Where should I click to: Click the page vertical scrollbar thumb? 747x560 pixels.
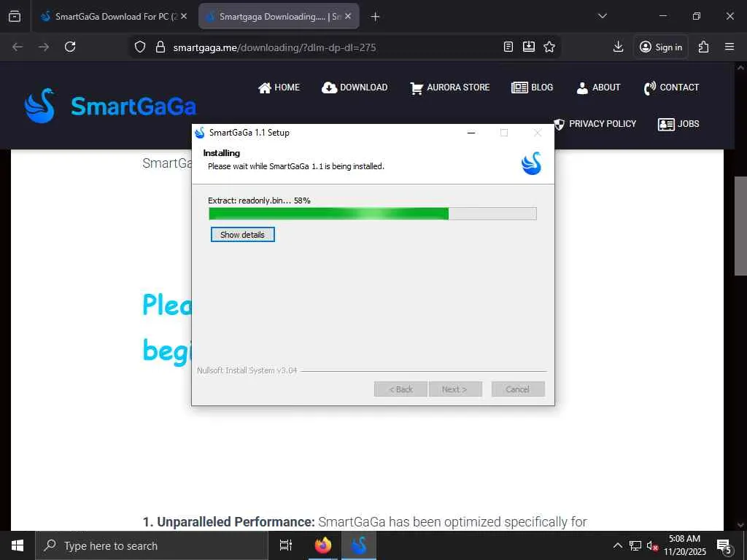[740, 226]
